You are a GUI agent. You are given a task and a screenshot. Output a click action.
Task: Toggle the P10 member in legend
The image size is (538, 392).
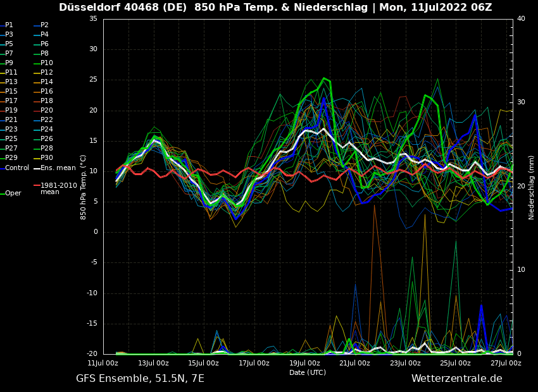(47, 63)
